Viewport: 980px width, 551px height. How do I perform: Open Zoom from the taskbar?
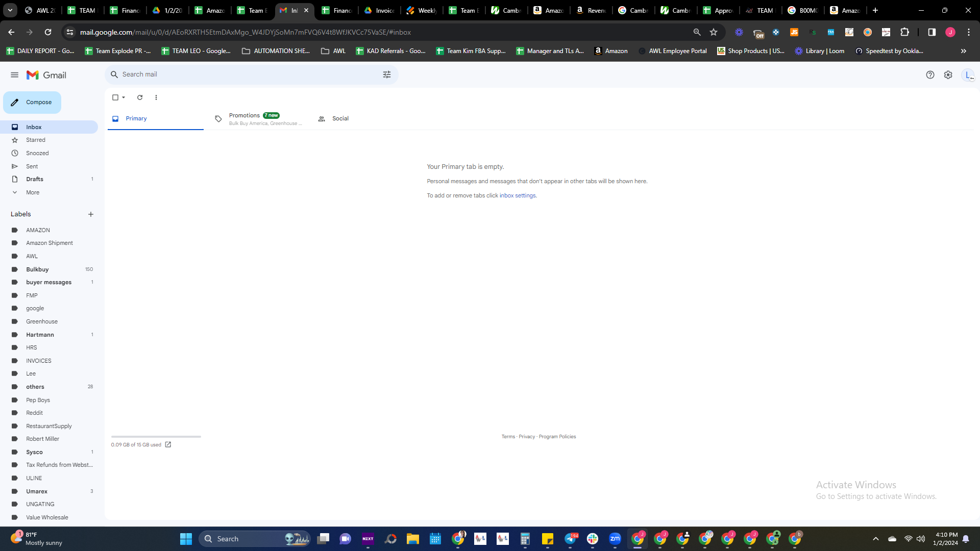point(615,539)
